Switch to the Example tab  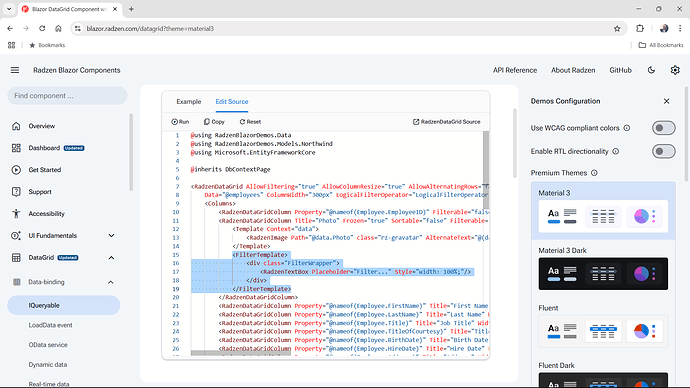point(189,102)
